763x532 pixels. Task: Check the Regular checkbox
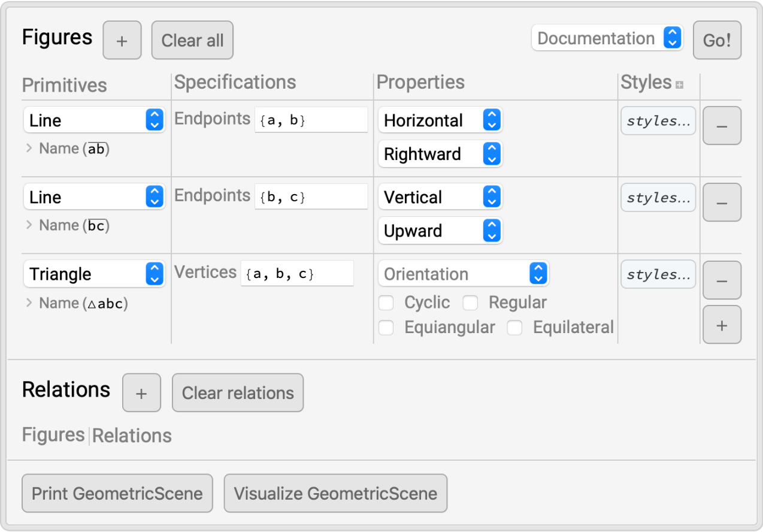tap(470, 303)
